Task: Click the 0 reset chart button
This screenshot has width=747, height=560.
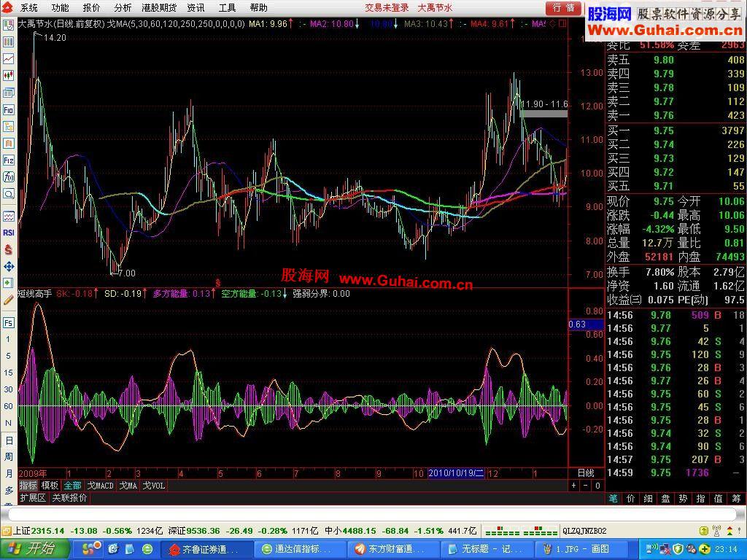Action: click(598, 486)
